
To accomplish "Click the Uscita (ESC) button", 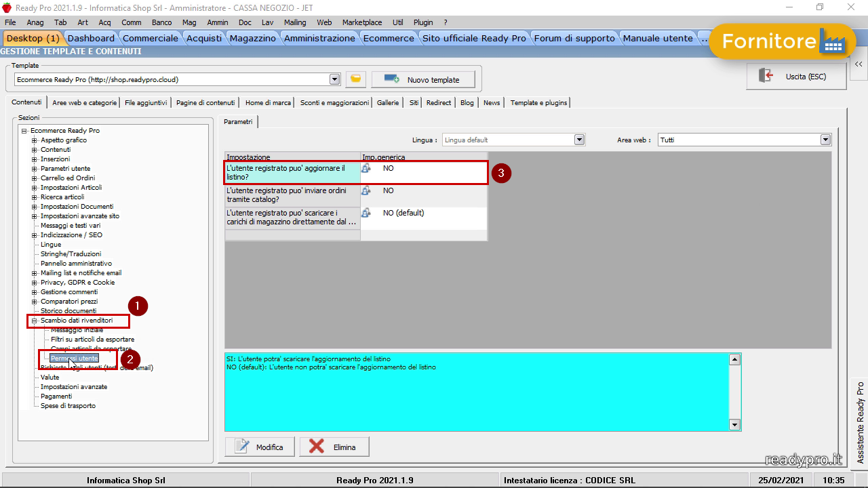I will tap(796, 77).
